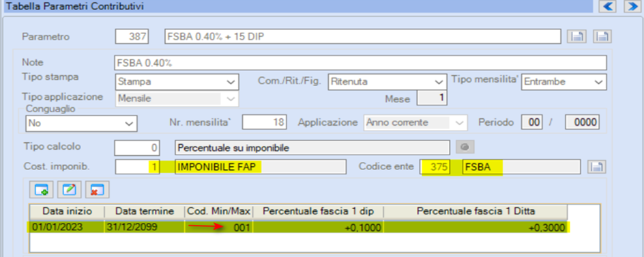
Task: Select the cell +0,1000
Action: 319,227
